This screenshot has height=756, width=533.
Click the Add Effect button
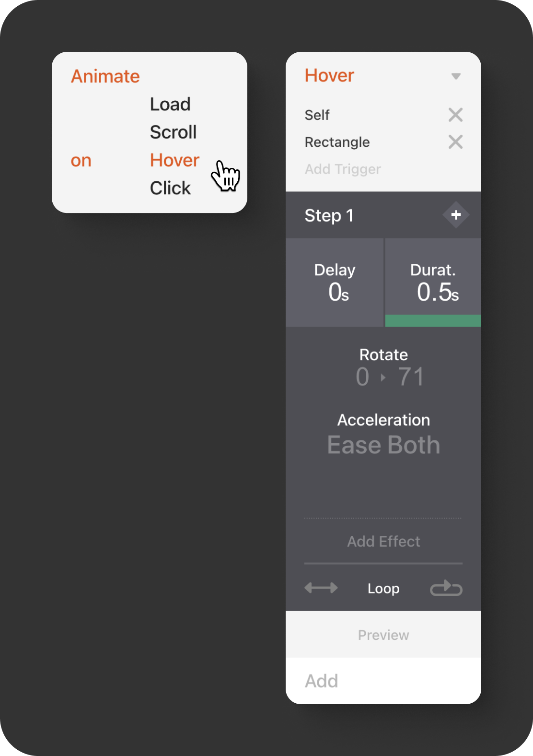tap(383, 541)
